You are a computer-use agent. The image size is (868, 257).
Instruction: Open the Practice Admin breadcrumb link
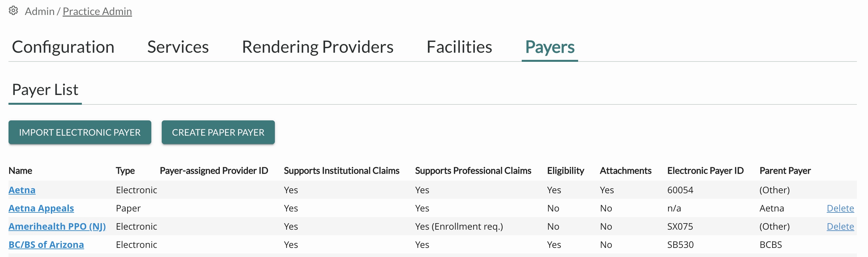[x=97, y=11]
